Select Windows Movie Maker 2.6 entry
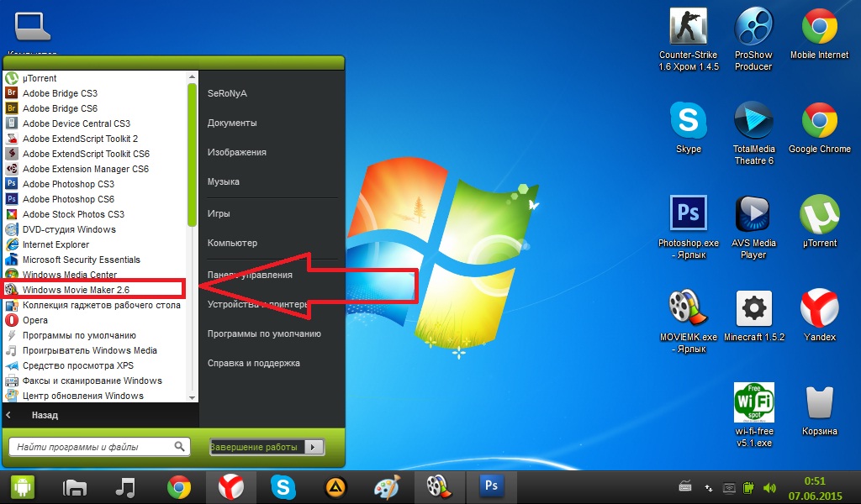 94,290
